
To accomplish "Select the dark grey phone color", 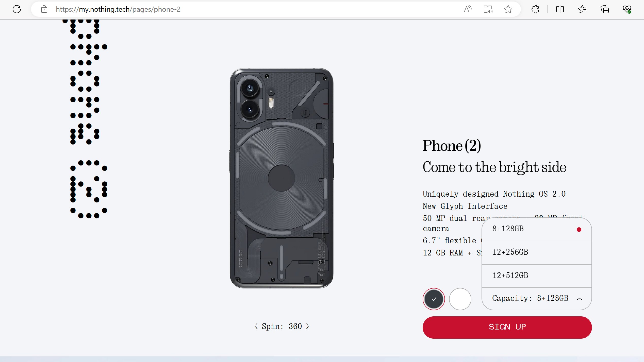I will [434, 299].
